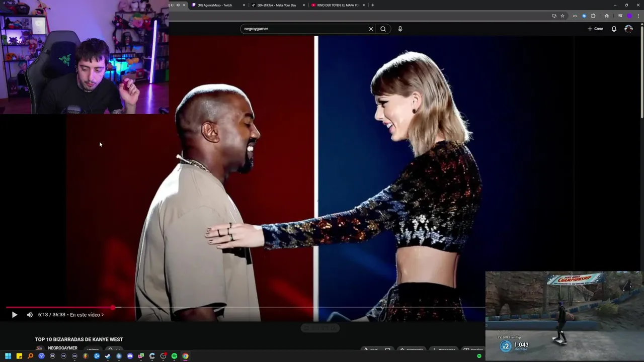Viewport: 644px width, 362px height.
Task: Open Discord from the taskbar
Action: [130, 356]
